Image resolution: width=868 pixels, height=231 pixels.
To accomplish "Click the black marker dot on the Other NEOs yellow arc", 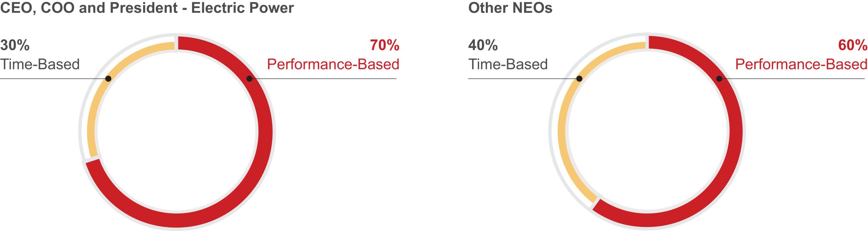I will (579, 79).
